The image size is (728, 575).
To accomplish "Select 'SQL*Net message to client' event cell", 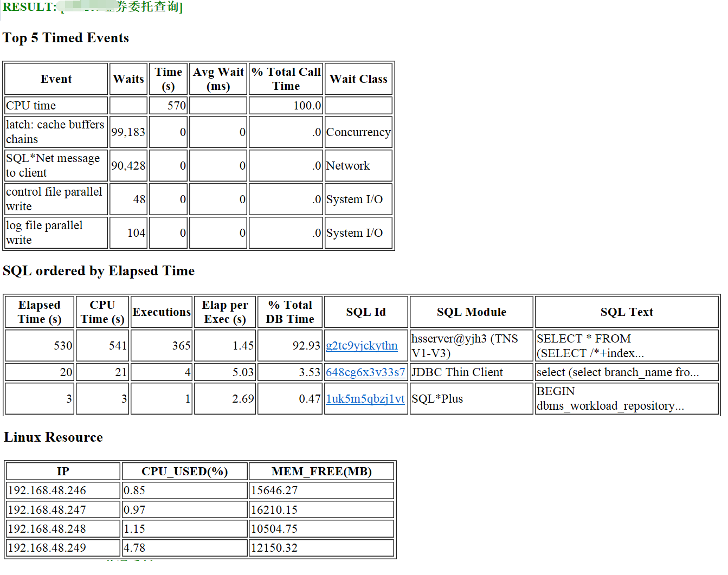I will click(56, 165).
